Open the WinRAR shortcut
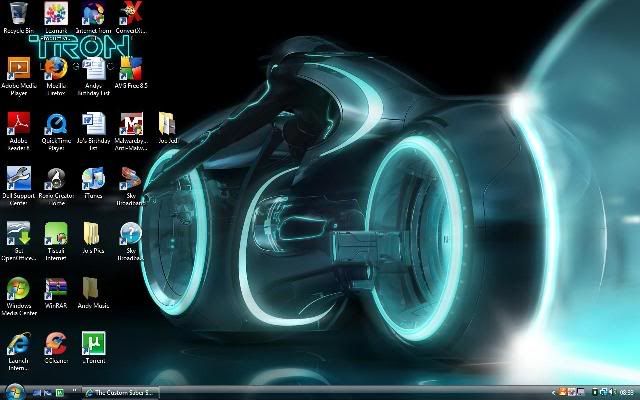This screenshot has width=640, height=400. 56,290
